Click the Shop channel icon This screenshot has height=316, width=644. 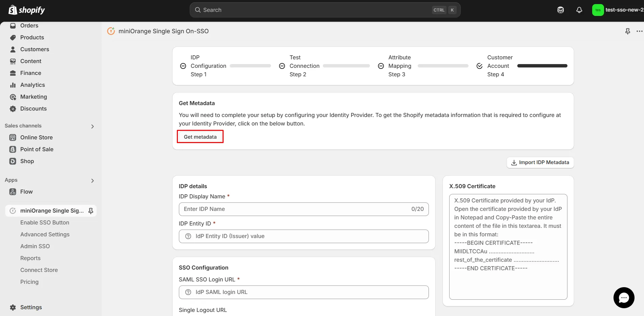tap(13, 161)
